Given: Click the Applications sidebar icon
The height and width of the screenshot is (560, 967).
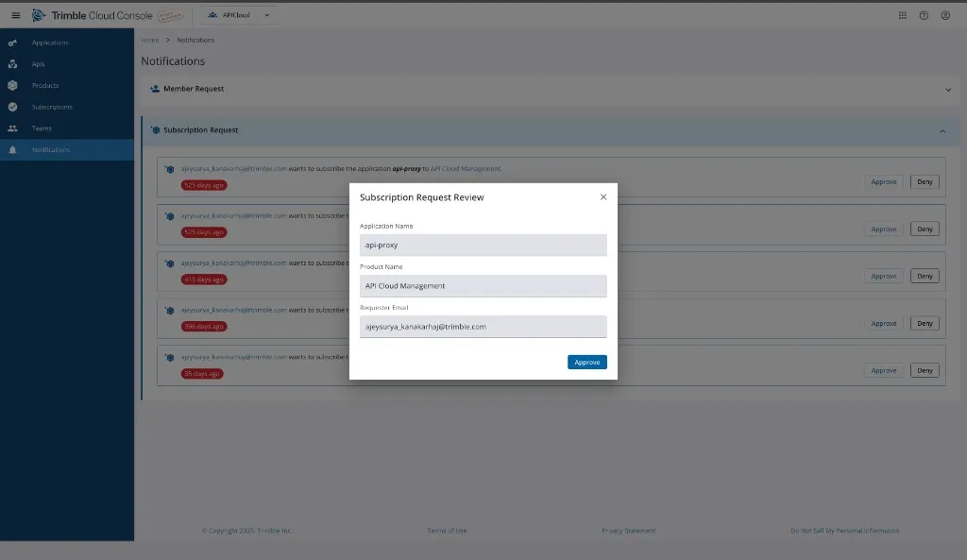Looking at the screenshot, I should pos(12,42).
